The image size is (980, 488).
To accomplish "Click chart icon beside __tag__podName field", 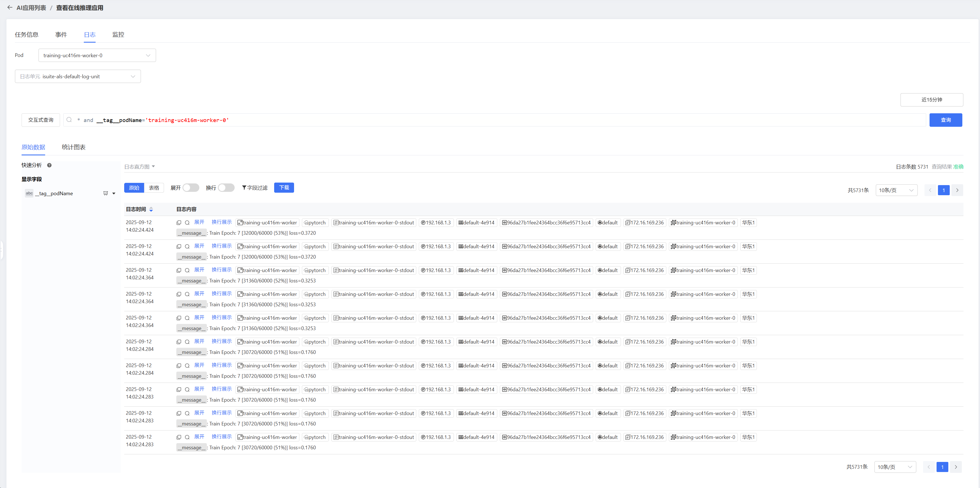I will (x=105, y=193).
